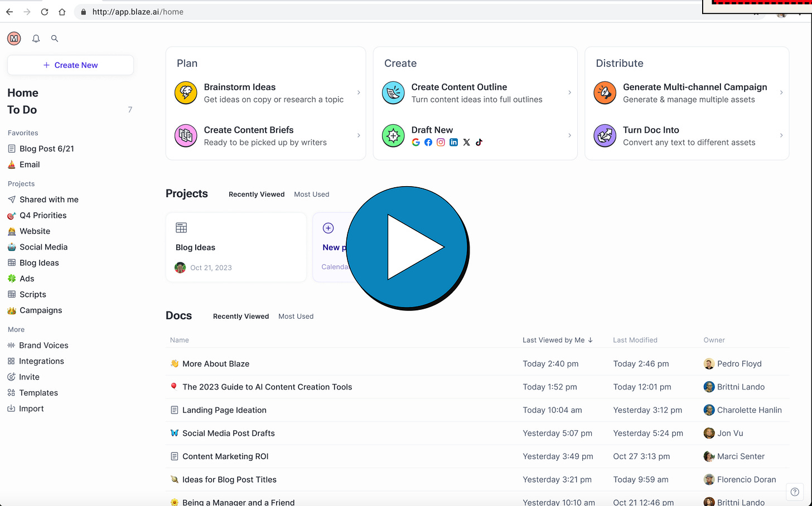
Task: Click the Create Content Briefs icon
Action: (186, 135)
